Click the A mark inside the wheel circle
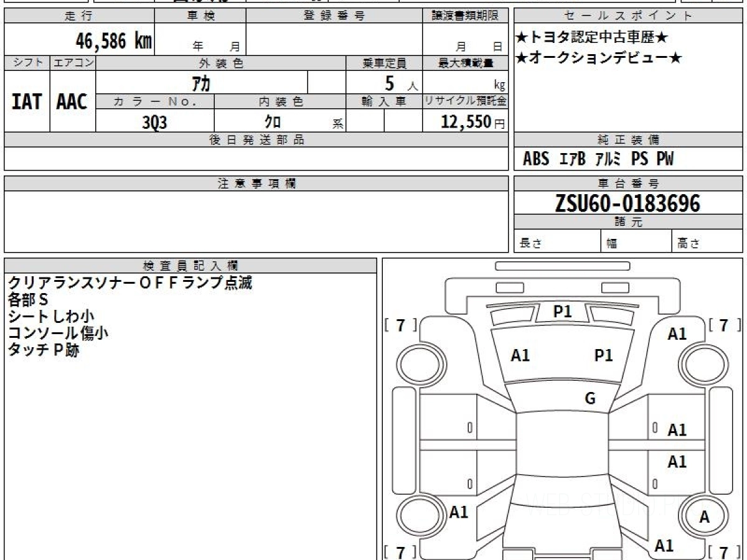This screenshot has height=560, width=747. coord(705,517)
